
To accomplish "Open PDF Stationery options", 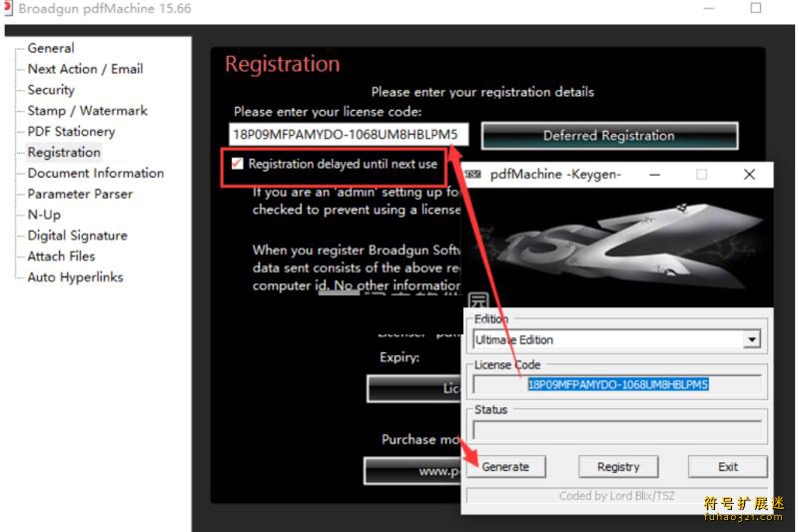I will click(71, 132).
